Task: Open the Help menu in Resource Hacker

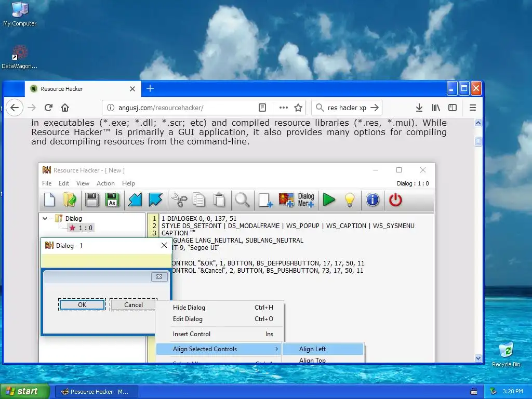Action: (x=129, y=183)
